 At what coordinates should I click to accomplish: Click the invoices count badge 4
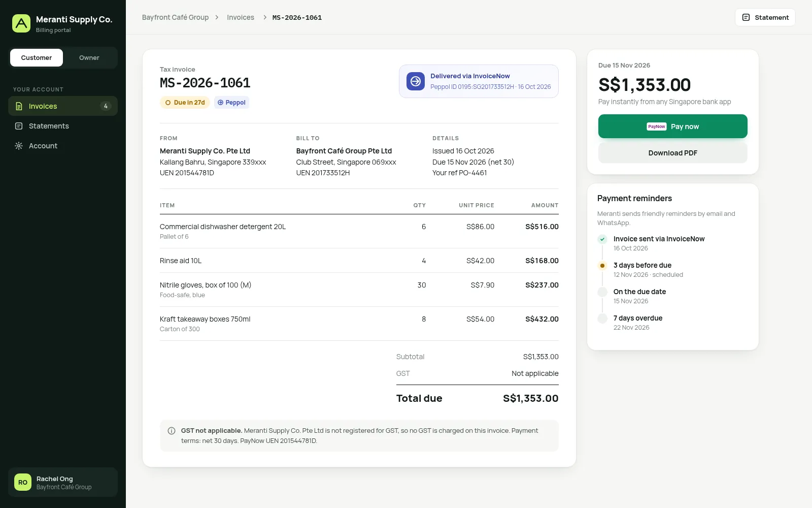click(106, 106)
